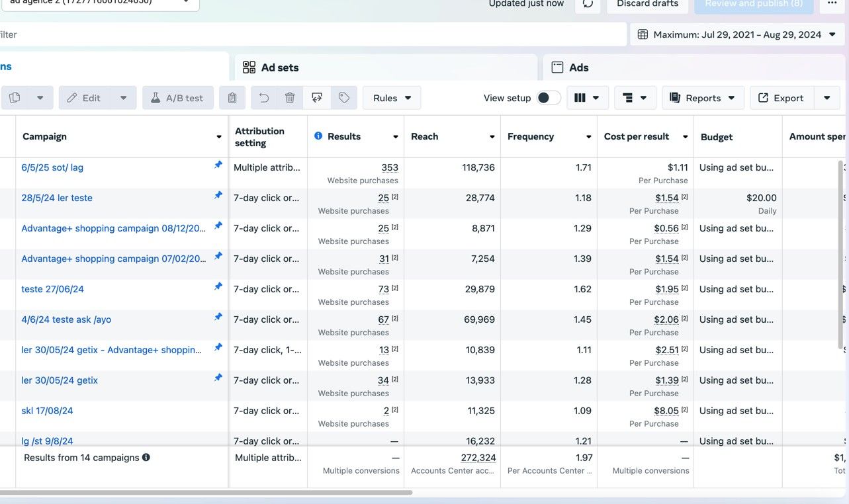Open the Rules dropdown
This screenshot has height=504, width=849.
click(392, 98)
